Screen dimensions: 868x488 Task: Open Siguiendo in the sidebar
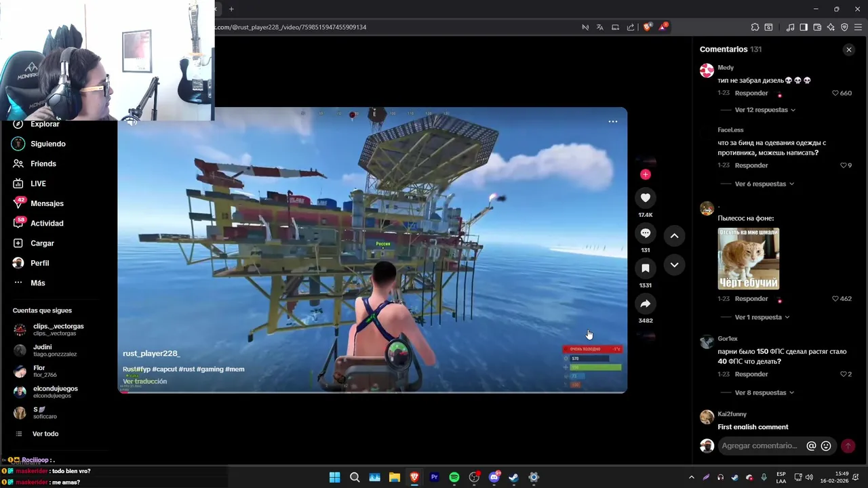tap(48, 144)
